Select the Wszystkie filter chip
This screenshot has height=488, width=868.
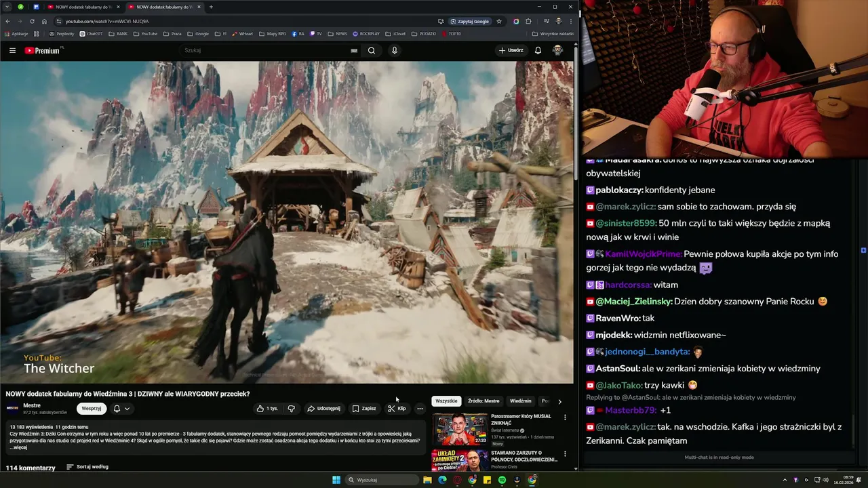[x=446, y=401]
